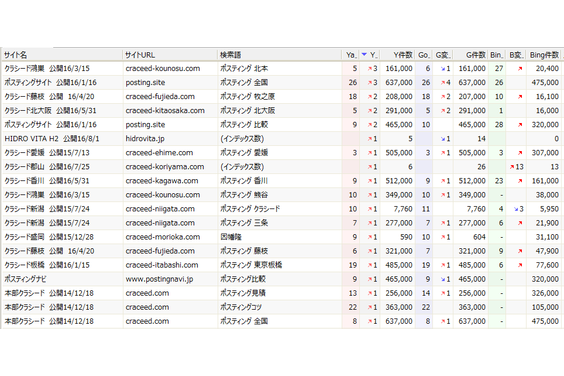Viewport: 564px width, 376px height.
Task: Sort by the サイトURL column header
Action: pos(170,55)
